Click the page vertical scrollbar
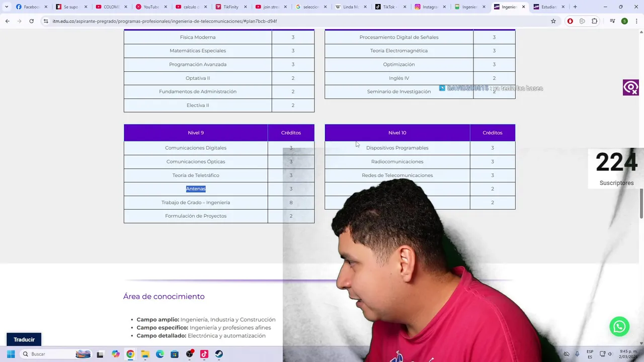Image resolution: width=644 pixels, height=362 pixels. tap(641, 203)
